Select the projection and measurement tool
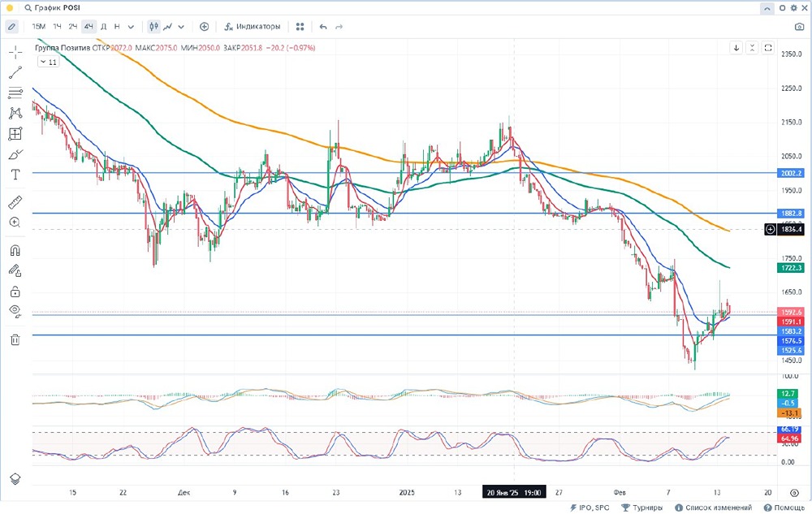 pos(15,134)
